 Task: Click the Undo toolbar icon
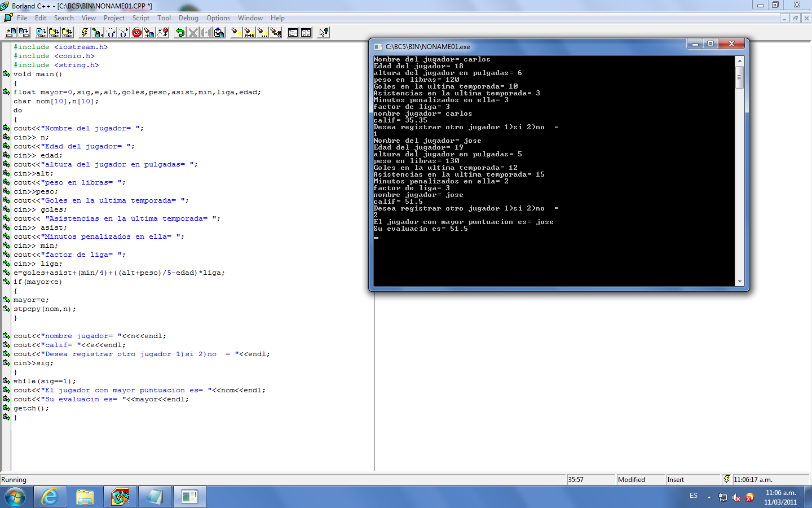(x=180, y=32)
